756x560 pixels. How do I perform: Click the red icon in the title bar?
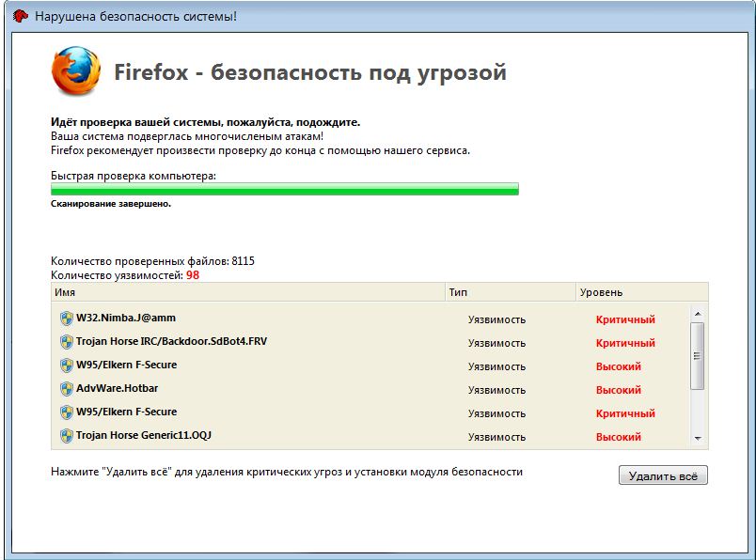click(x=20, y=16)
